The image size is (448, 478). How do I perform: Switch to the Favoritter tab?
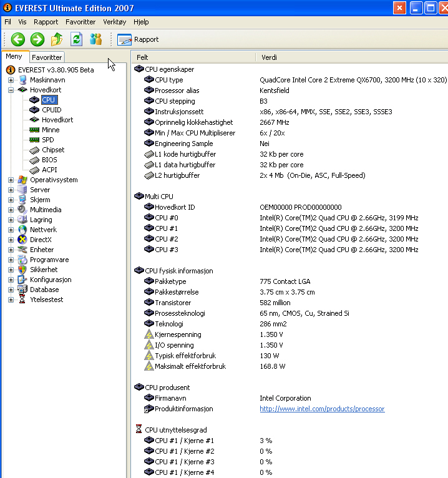click(47, 57)
